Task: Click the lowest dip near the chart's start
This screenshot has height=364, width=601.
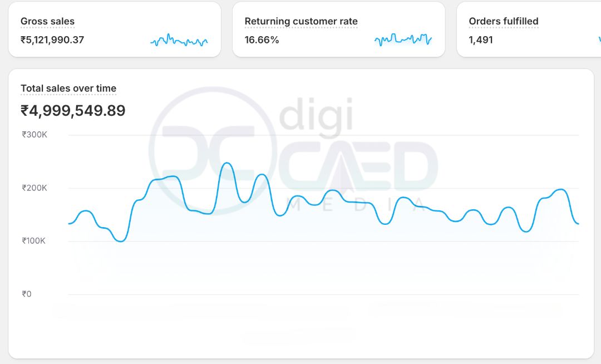Action: point(121,241)
